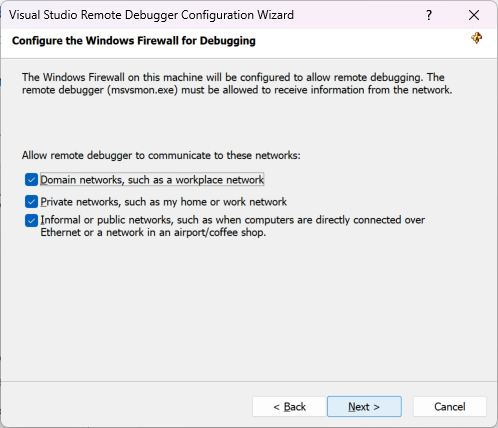
Task: Click the Next > button
Action: [x=364, y=406]
